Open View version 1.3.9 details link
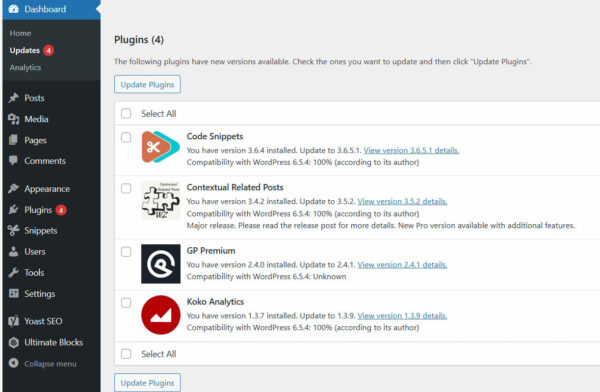The width and height of the screenshot is (600, 392). coord(402,316)
